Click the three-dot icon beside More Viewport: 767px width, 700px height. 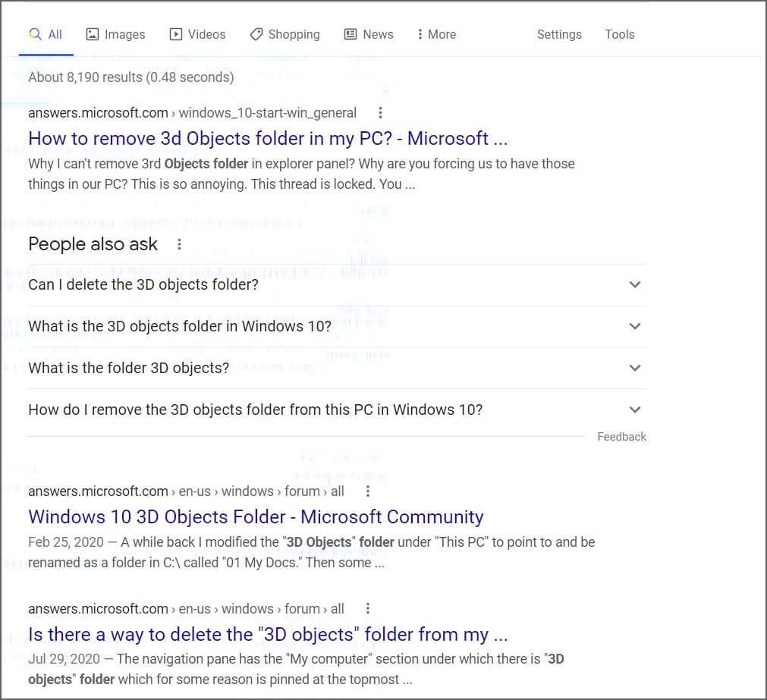(420, 34)
